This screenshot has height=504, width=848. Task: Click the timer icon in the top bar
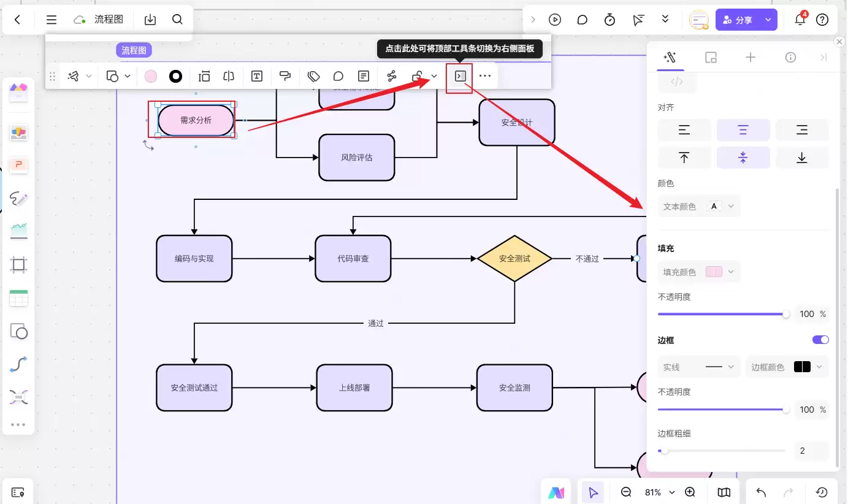(x=609, y=20)
